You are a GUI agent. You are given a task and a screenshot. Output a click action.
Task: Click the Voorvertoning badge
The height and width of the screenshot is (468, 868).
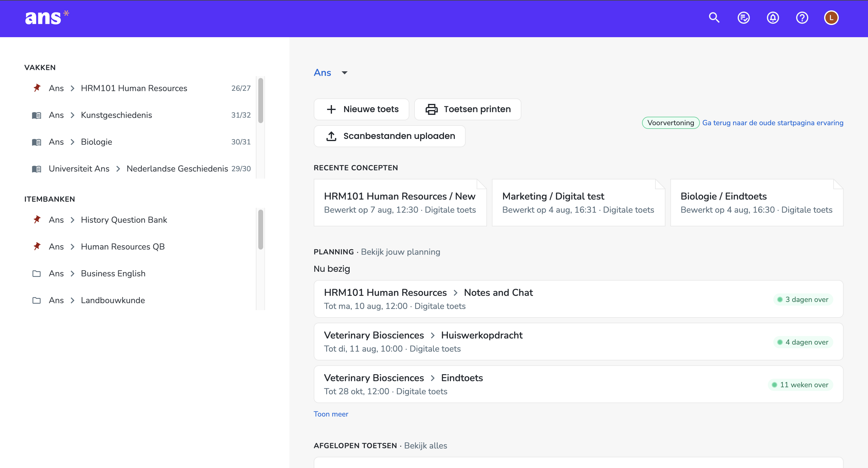click(x=671, y=123)
